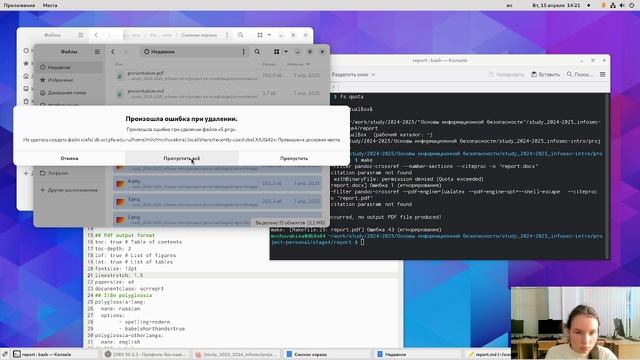Open the Konsole hamburger menu
640x360 pixels.
tap(603, 75)
